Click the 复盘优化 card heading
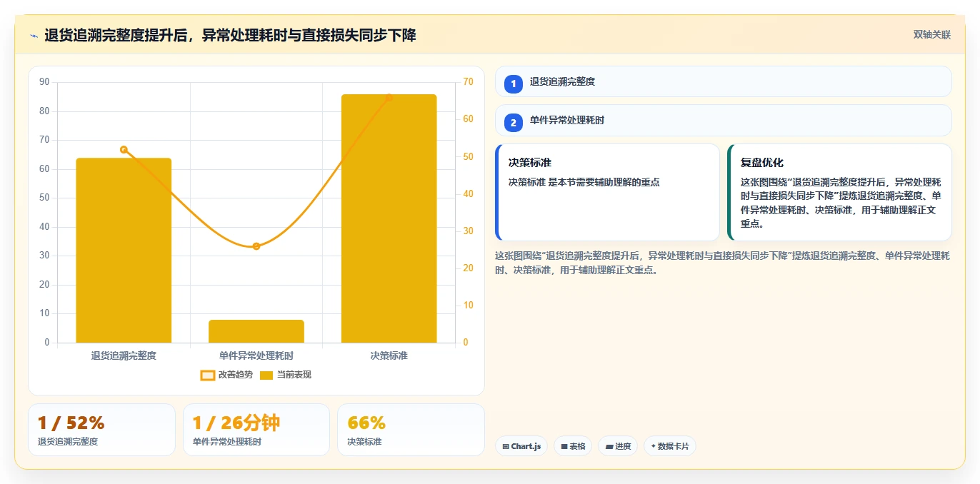This screenshot has width=980, height=484. point(762,163)
